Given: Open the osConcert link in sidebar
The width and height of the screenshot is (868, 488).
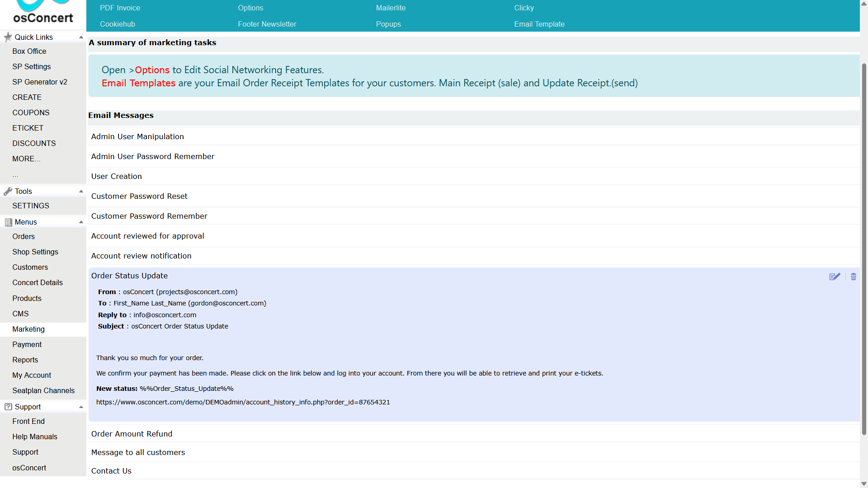Looking at the screenshot, I should click(x=29, y=468).
